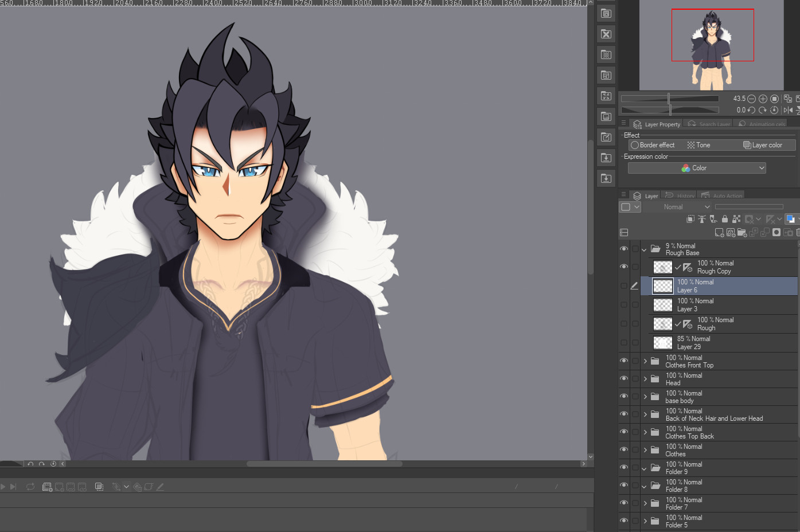Toggle Border effect option
This screenshot has width=800, height=532.
tap(653, 145)
